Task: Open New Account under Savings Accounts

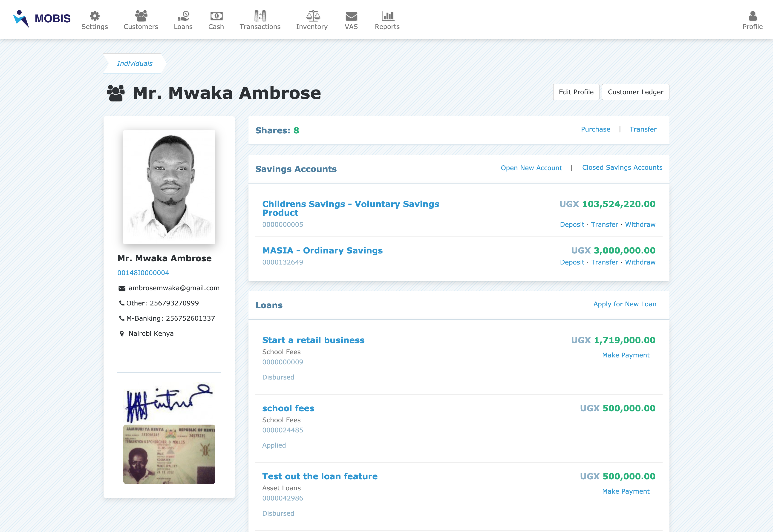Action: coord(531,168)
